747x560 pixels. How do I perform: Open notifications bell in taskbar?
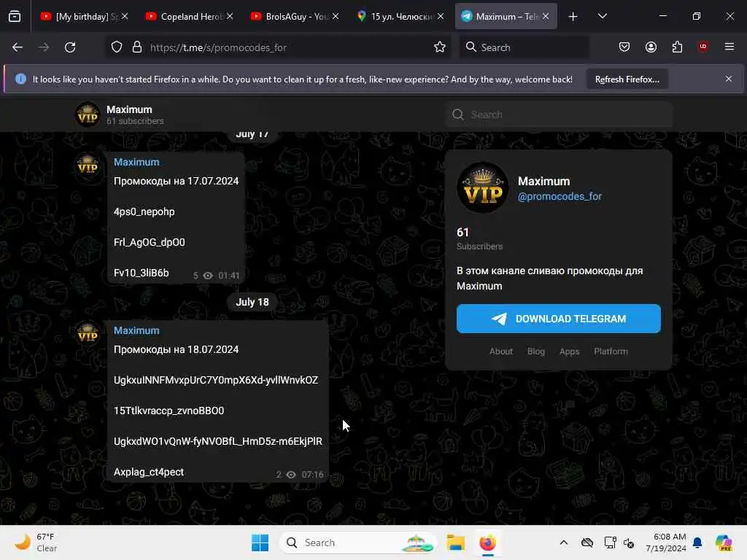[x=697, y=542]
